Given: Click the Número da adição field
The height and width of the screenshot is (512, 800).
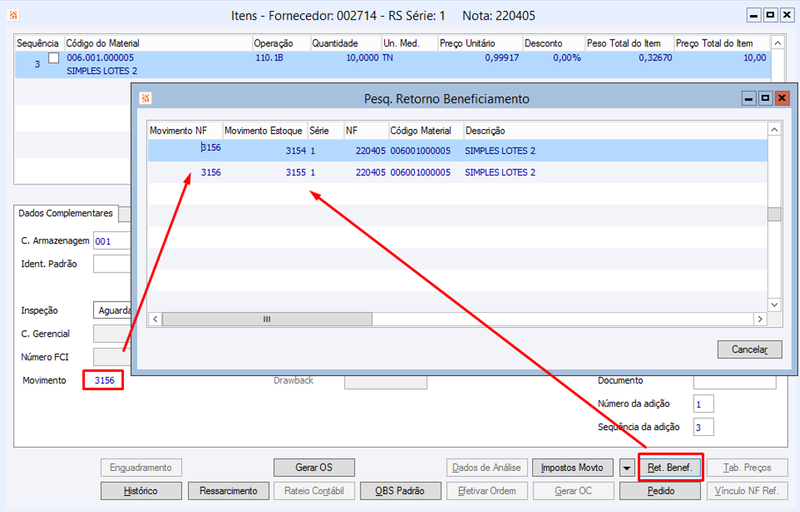Looking at the screenshot, I should coord(704,404).
